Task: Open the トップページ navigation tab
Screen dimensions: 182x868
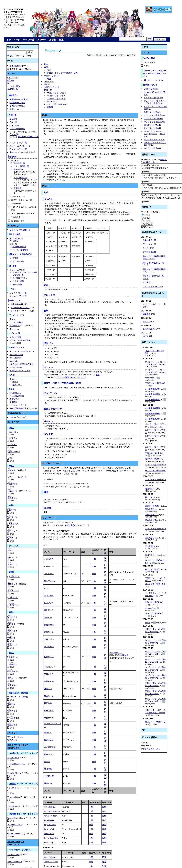Action: [x=13, y=40]
